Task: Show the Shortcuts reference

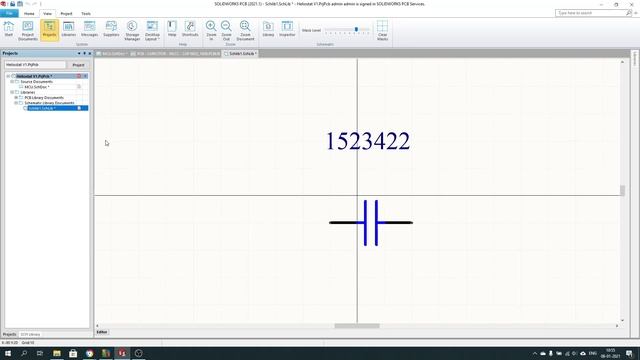Action: point(190,29)
